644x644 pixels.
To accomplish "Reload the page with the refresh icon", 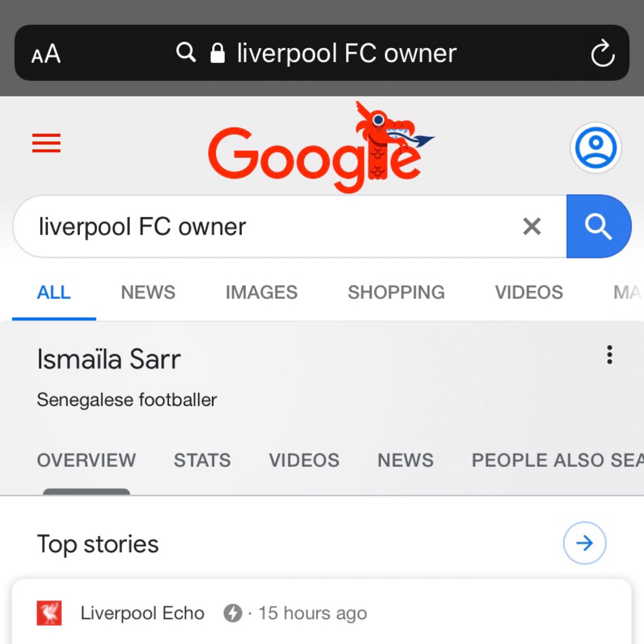I will (602, 54).
